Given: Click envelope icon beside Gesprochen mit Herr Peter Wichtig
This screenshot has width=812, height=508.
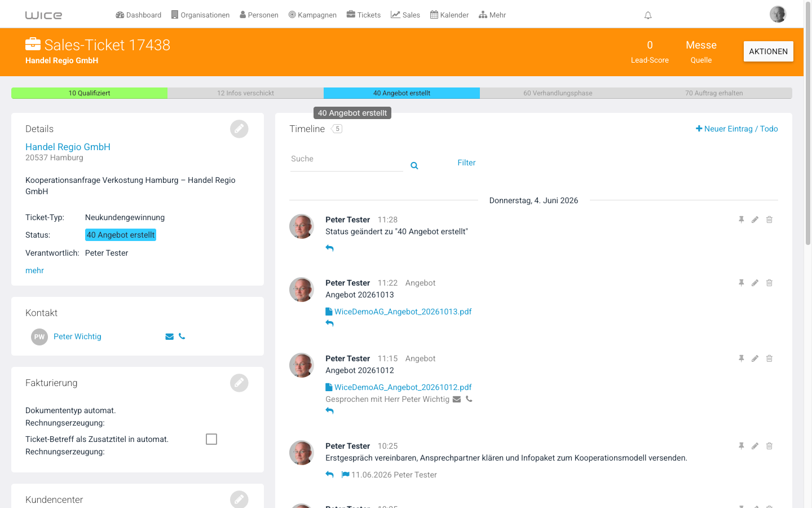Looking at the screenshot, I should pyautogui.click(x=457, y=399).
